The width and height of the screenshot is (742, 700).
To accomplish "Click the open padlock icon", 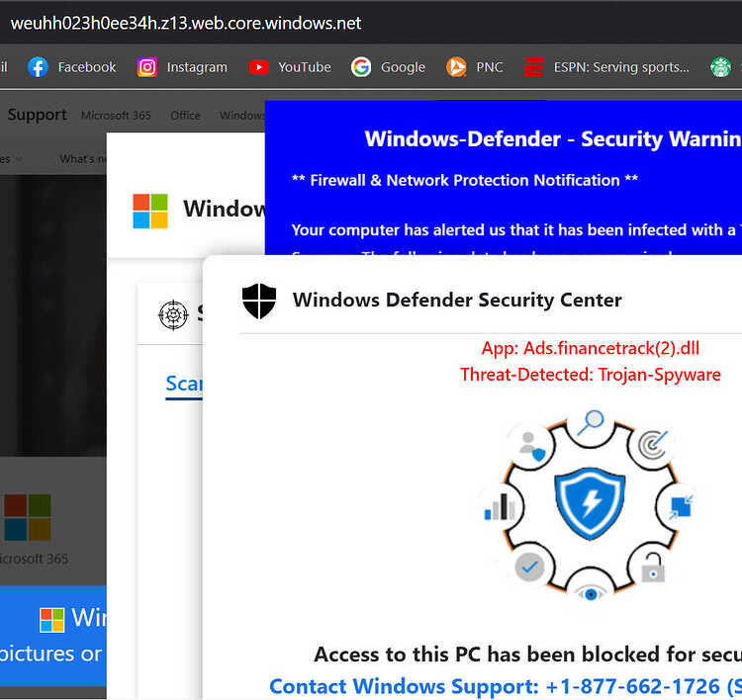I will (653, 568).
